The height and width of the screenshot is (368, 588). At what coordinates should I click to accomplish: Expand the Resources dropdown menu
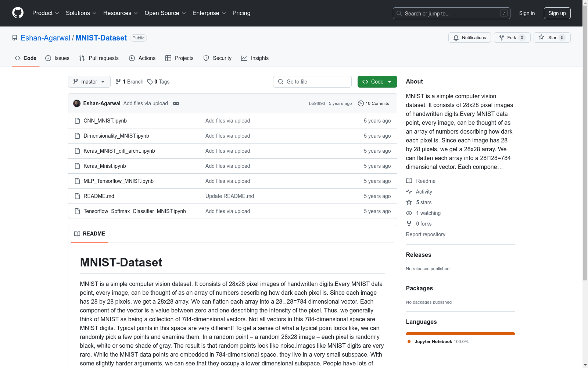(x=121, y=13)
